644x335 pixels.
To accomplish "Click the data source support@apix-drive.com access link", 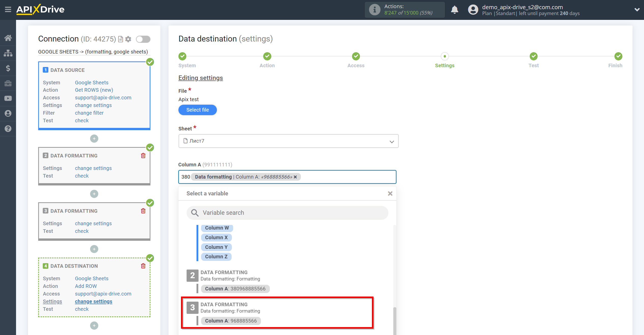I will [103, 98].
